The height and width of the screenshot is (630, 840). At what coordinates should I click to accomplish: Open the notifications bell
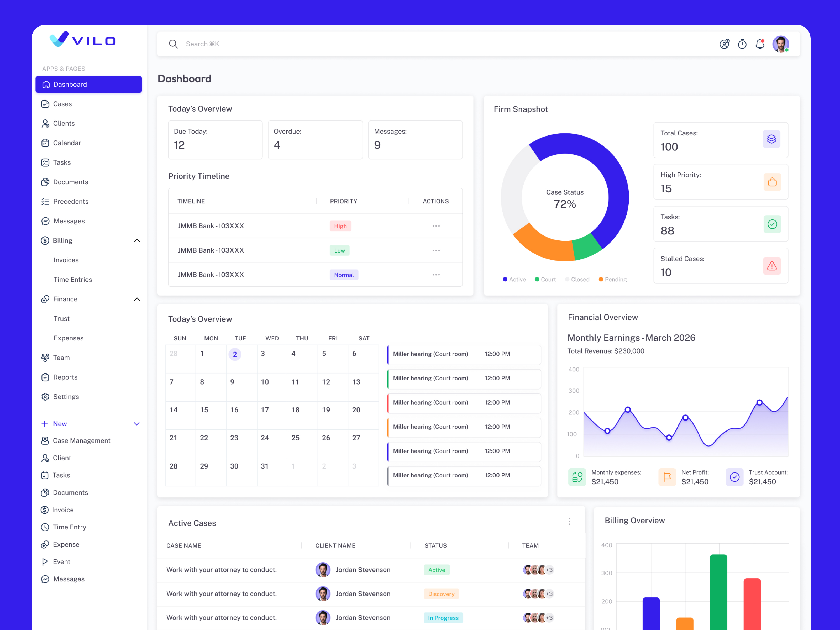coord(760,44)
